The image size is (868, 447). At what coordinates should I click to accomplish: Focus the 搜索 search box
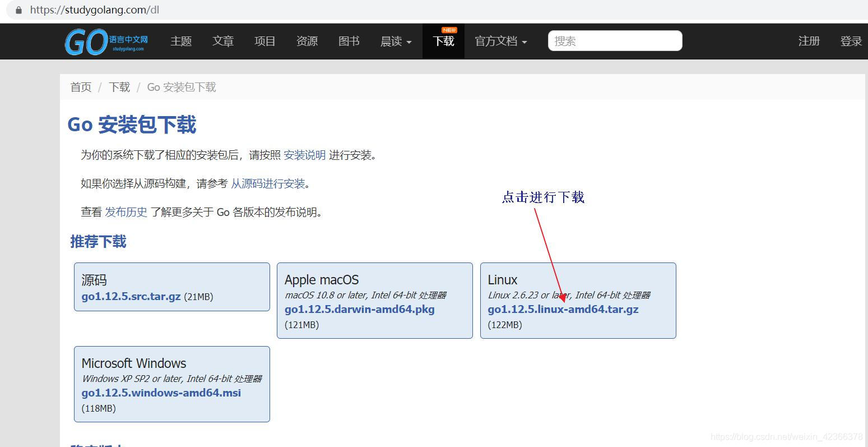click(x=615, y=41)
